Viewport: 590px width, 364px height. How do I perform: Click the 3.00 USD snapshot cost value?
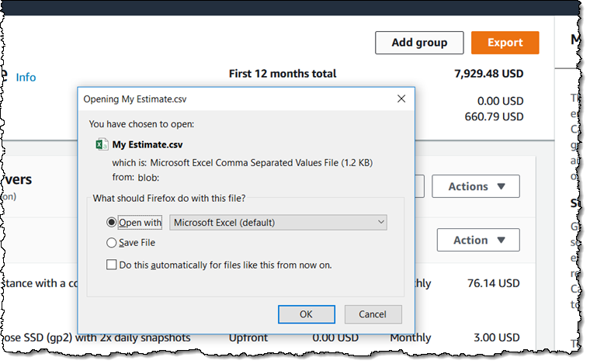[x=497, y=338]
